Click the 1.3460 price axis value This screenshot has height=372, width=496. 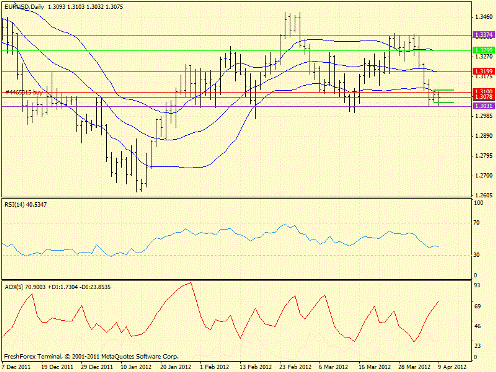tap(484, 16)
